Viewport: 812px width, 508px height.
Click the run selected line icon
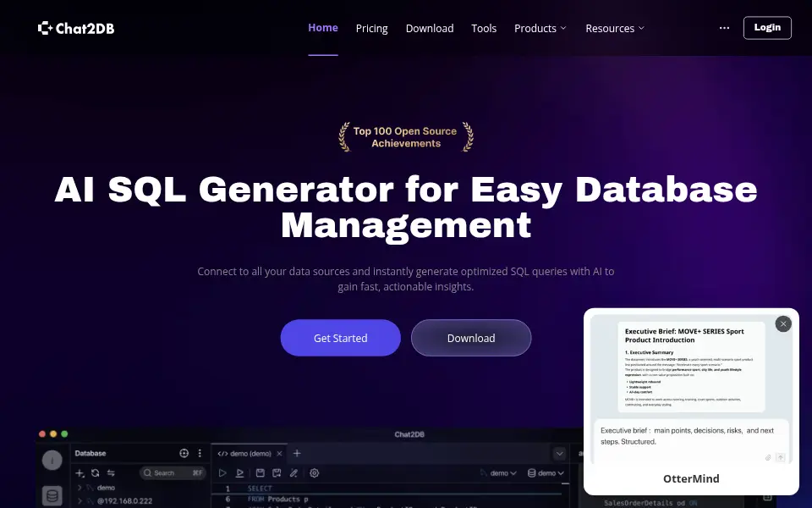tap(239, 472)
